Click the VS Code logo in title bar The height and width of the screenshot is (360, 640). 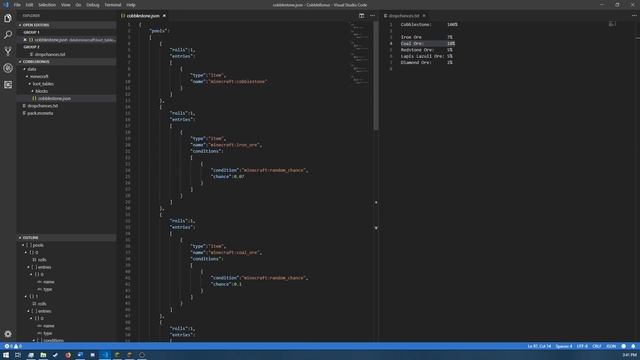(6, 5)
